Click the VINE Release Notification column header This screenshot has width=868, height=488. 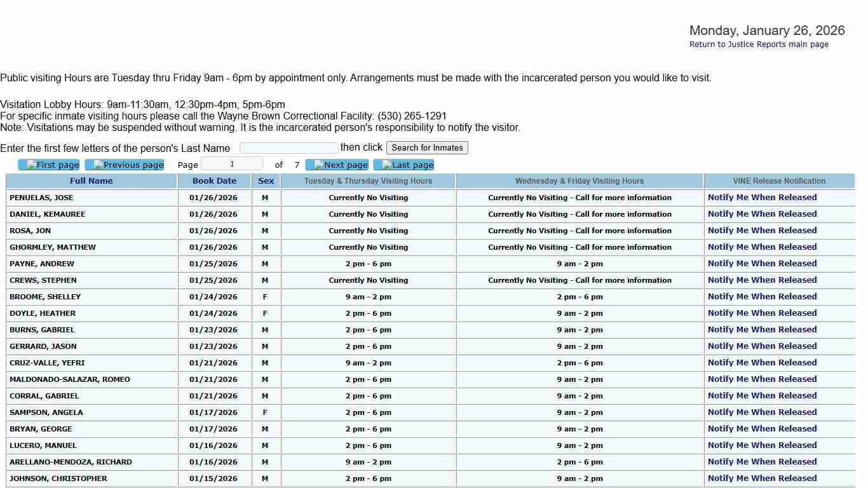(779, 181)
